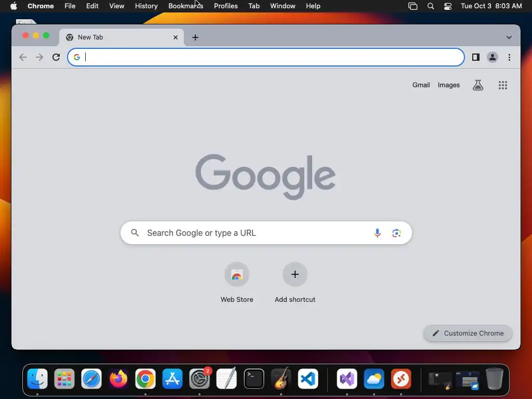This screenshot has width=532, height=399.
Task: Open System Settings from the Dock
Action: point(199,379)
